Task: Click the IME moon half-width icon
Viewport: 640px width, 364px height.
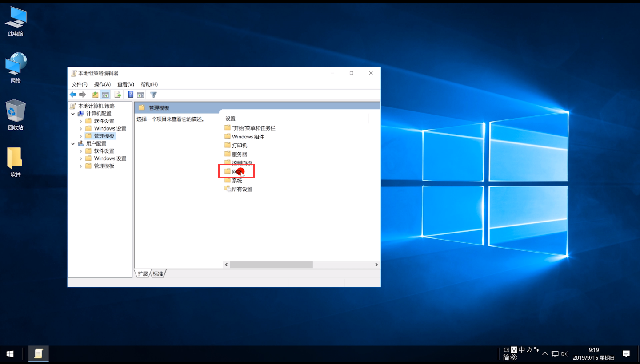Action: [529, 350]
